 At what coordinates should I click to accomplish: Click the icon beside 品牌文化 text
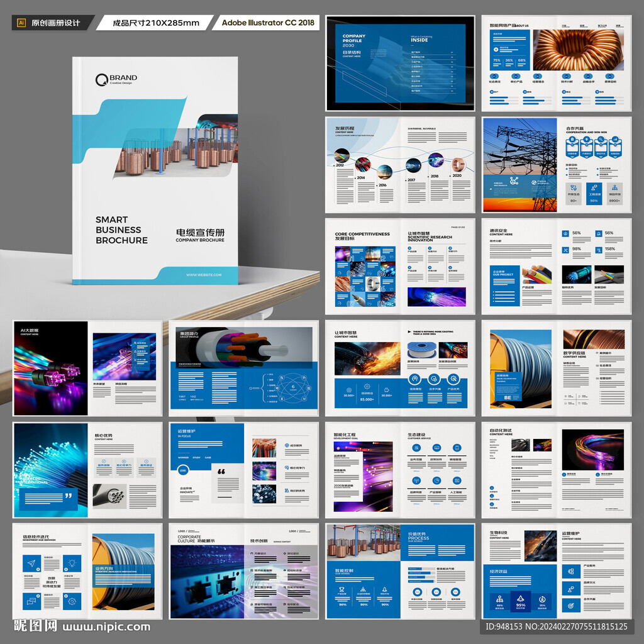pyautogui.click(x=571, y=589)
